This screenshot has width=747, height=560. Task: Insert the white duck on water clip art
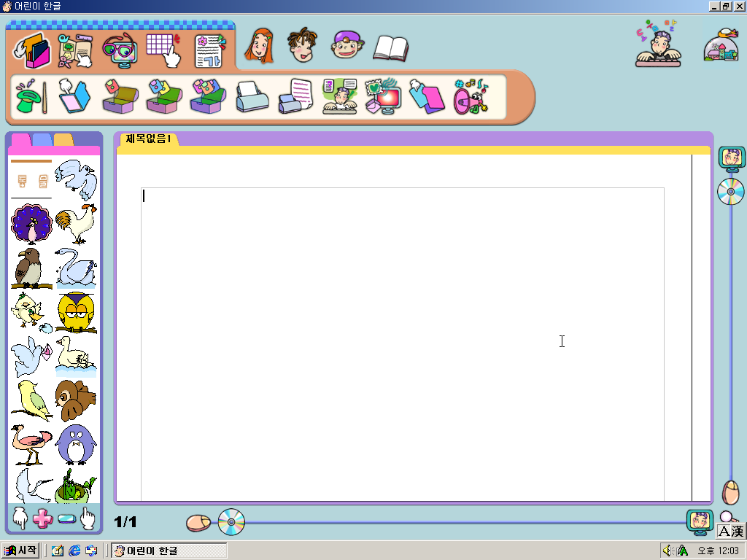click(x=76, y=357)
